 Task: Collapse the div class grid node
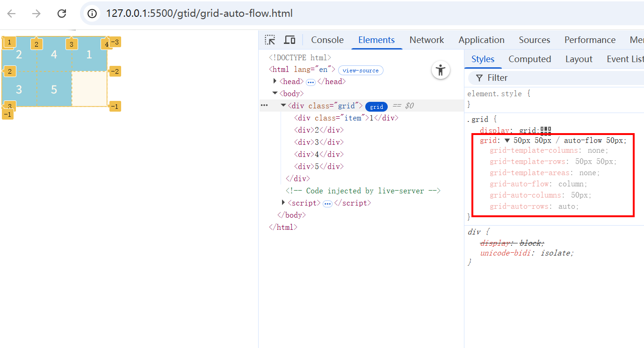coord(283,106)
